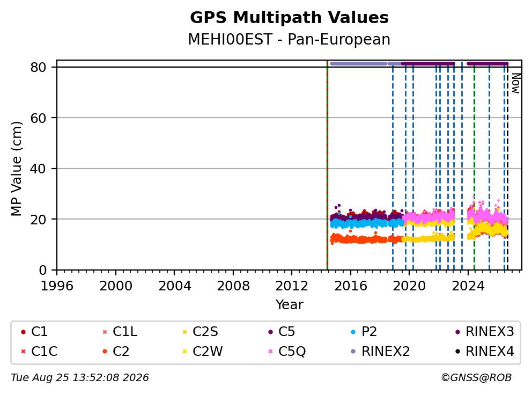
Task: Select the RINEX2 legend entry
Action: [x=380, y=351]
